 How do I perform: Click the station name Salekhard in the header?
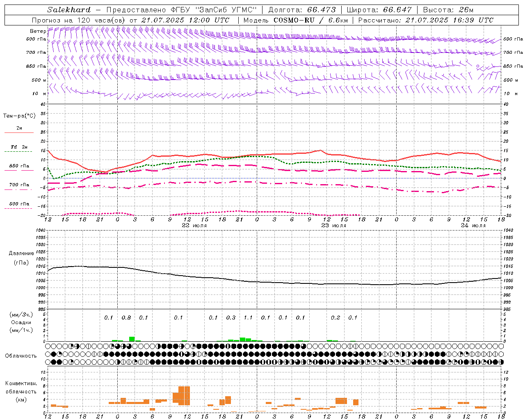coord(68,9)
